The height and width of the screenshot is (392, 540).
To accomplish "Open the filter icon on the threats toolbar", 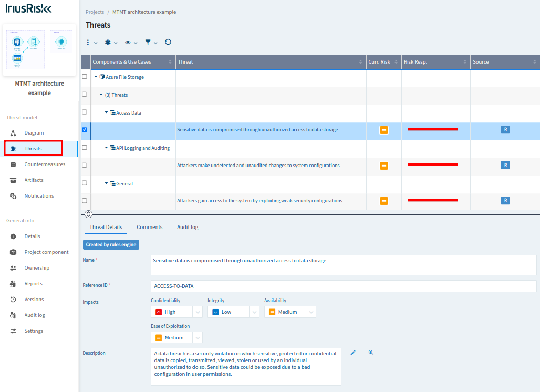I will pyautogui.click(x=149, y=42).
